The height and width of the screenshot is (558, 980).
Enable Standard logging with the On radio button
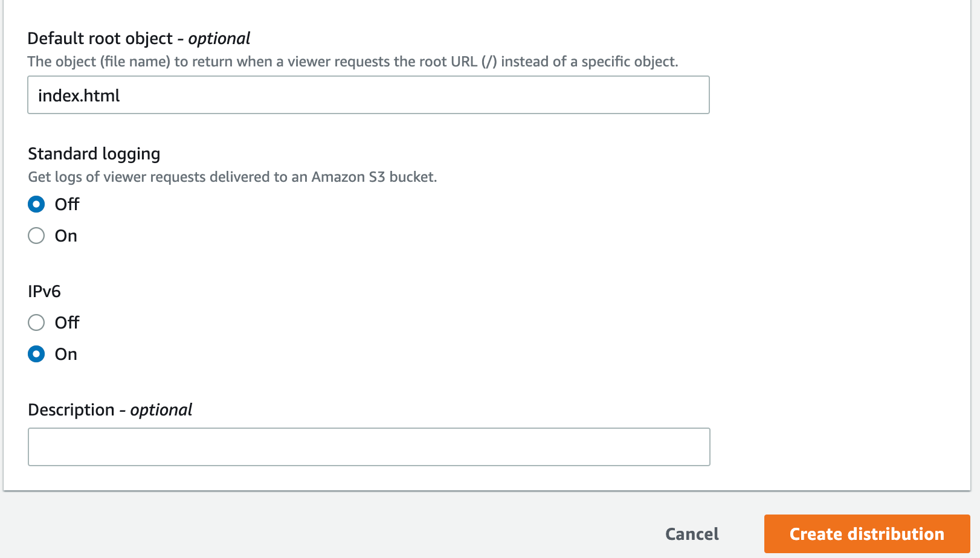pos(36,236)
